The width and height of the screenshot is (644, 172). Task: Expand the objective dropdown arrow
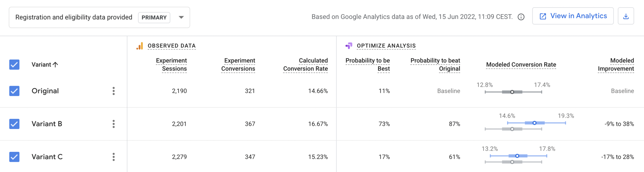coord(181,17)
